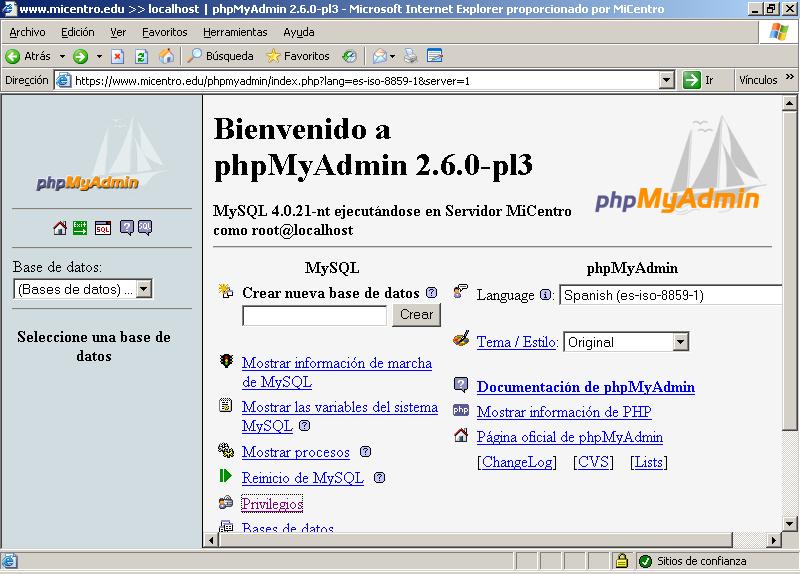Expand the address bar history dropdown

point(666,80)
